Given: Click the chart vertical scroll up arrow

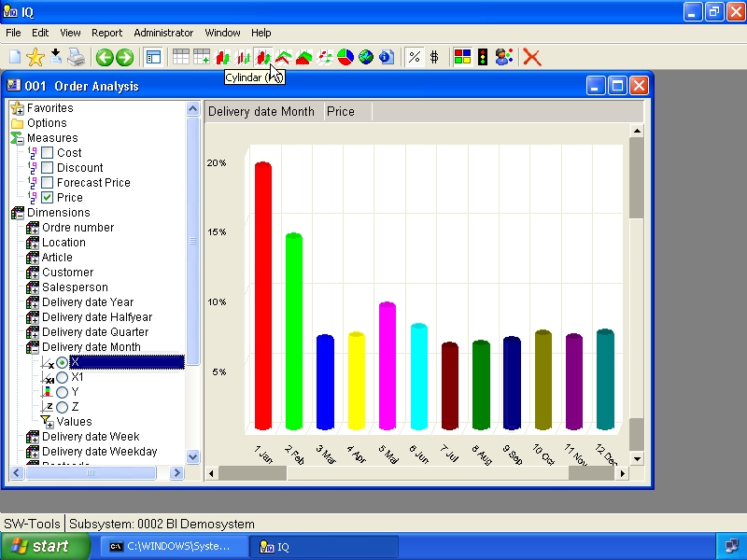Looking at the screenshot, I should click(637, 131).
